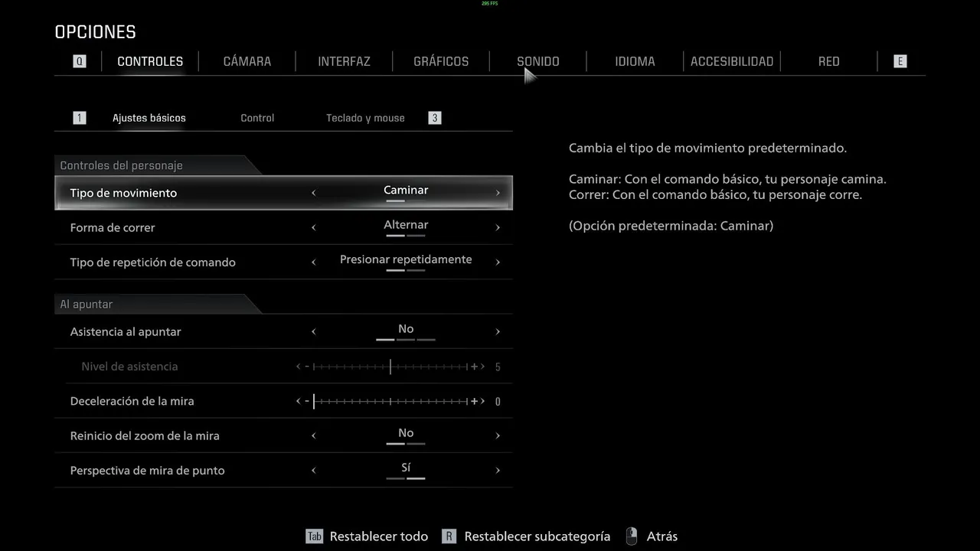
Task: Open the GRÁFICOS tab
Action: pyautogui.click(x=441, y=61)
